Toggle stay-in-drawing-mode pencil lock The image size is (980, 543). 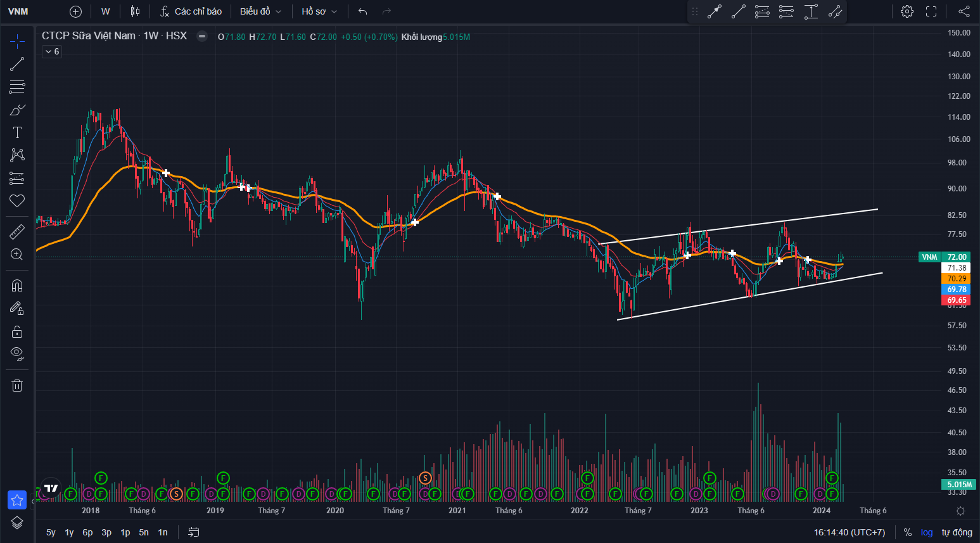click(17, 309)
